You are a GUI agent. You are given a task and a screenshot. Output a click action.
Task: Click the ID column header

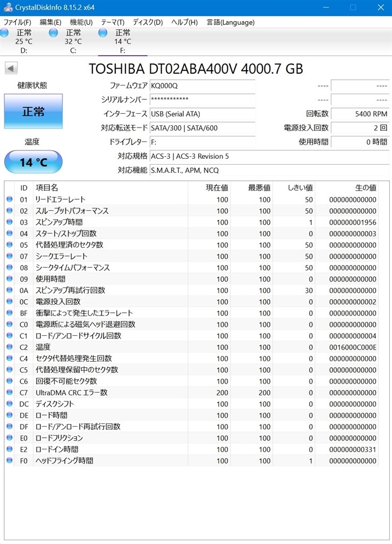click(23, 188)
